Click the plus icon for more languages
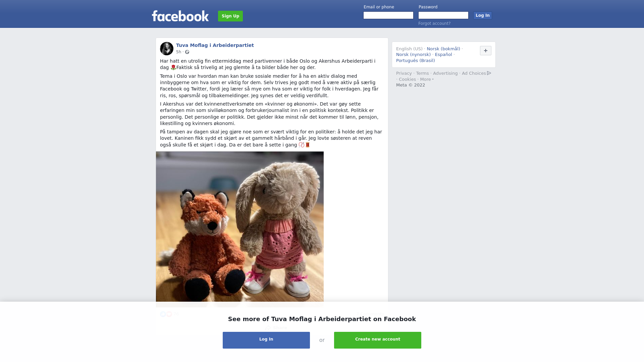Image resolution: width=644 pixels, height=362 pixels. click(x=486, y=51)
